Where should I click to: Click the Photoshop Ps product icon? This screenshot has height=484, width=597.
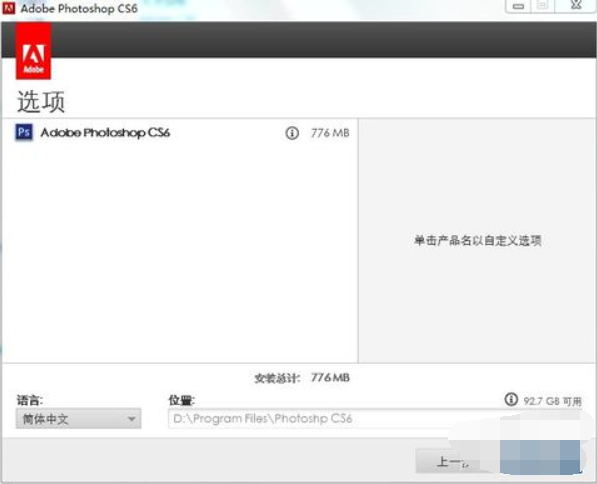[x=24, y=133]
